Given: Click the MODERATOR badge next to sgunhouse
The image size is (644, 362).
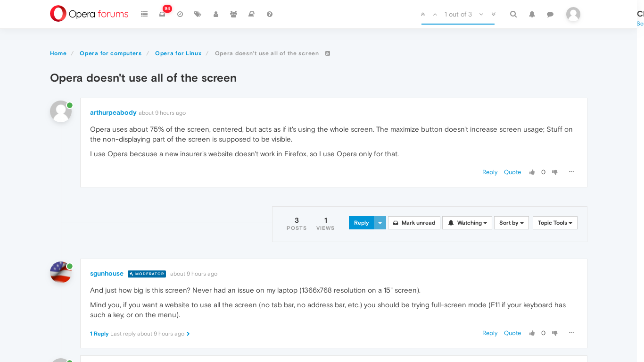Looking at the screenshot, I should 147,274.
